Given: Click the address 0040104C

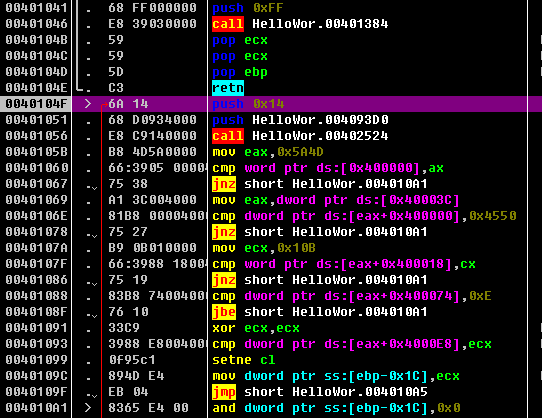Looking at the screenshot, I should (x=36, y=56).
